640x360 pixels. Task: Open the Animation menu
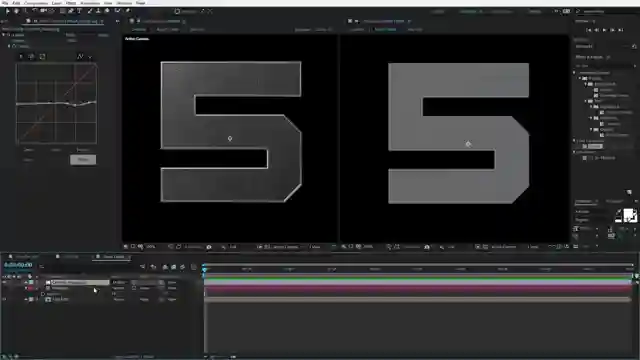90,3
